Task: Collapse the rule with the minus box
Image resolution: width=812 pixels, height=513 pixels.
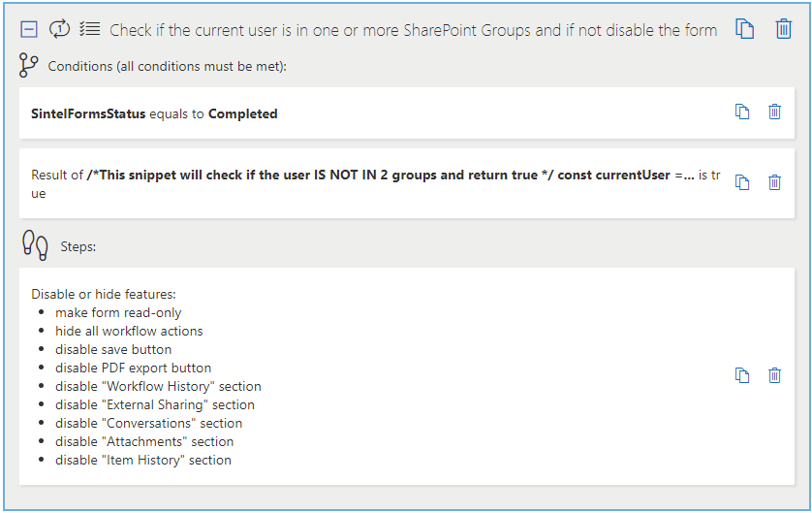Action: (x=29, y=29)
